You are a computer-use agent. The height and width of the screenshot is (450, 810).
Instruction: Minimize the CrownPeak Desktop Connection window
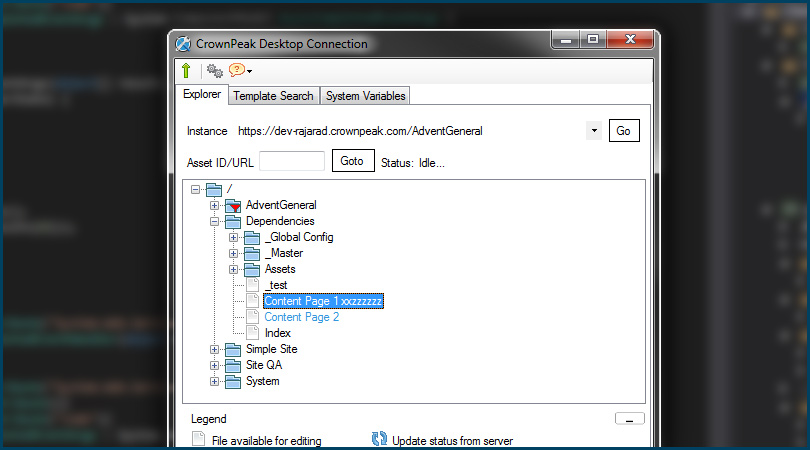(566, 40)
